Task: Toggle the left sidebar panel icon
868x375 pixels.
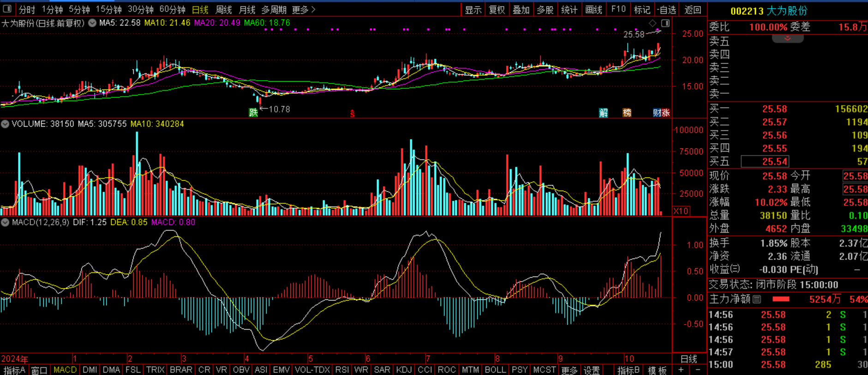Action: 7,9
